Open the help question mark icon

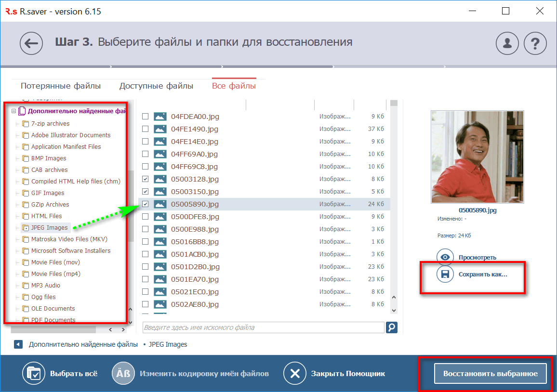(535, 44)
